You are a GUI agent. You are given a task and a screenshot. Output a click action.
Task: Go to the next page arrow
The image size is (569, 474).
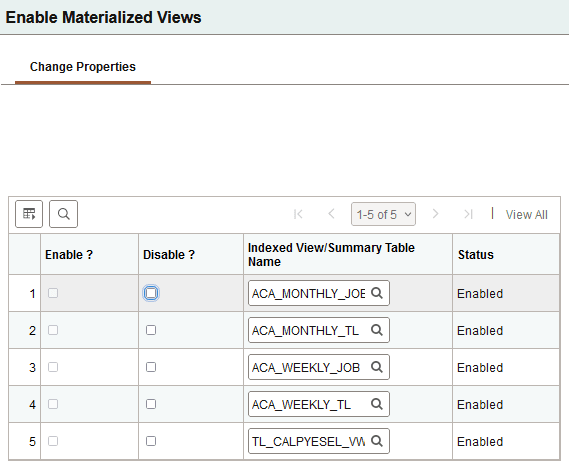click(x=435, y=214)
